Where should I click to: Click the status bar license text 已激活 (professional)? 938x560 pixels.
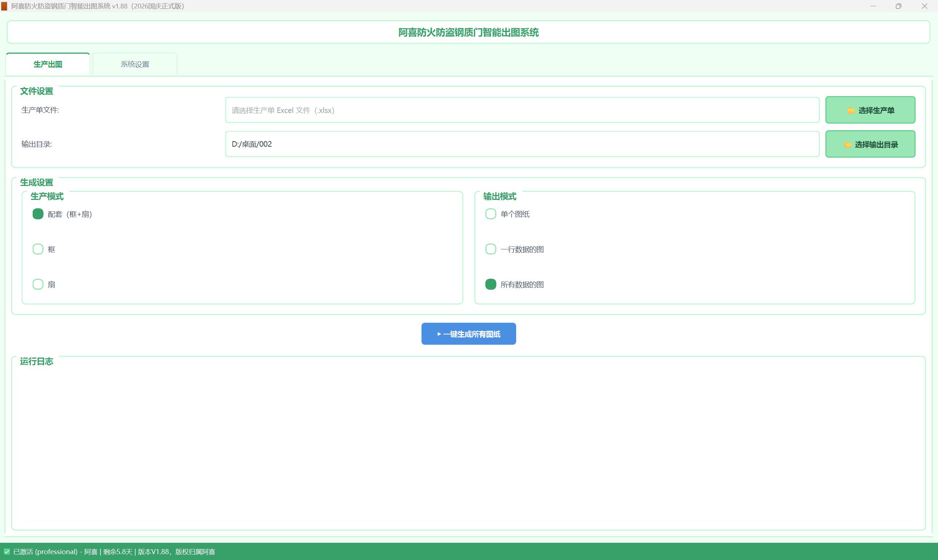45,552
